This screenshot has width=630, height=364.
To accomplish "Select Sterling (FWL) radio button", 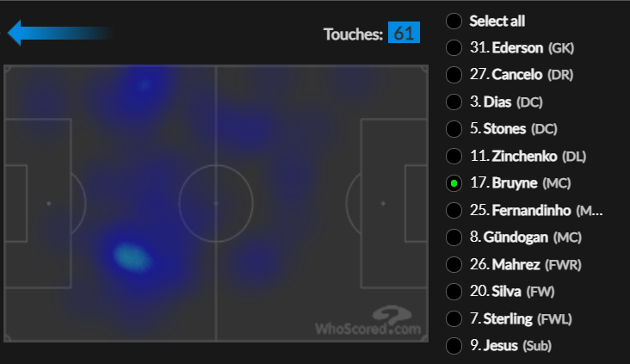I will click(x=454, y=319).
